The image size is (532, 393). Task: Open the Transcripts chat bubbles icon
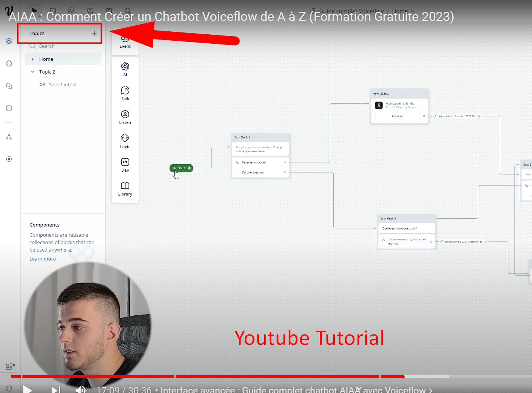click(x=9, y=86)
